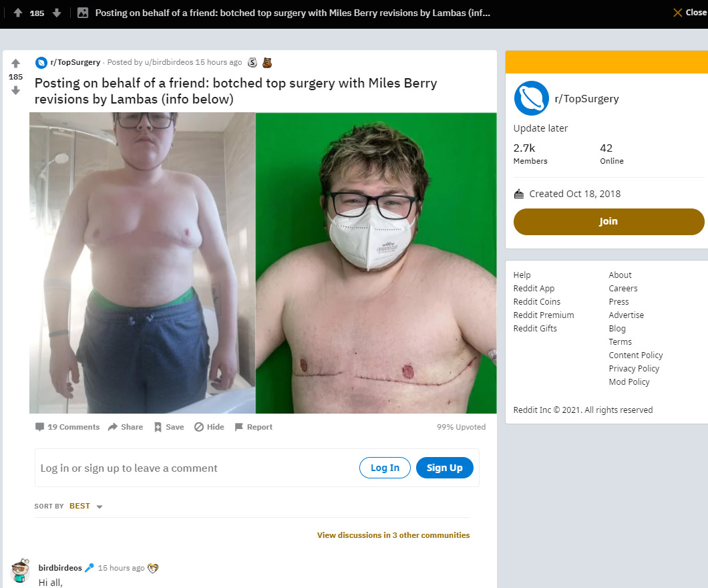Click the r/TopSurgery community avatar in sidebar

click(x=532, y=98)
